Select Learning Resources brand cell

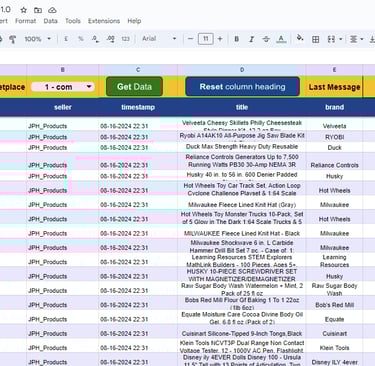click(x=334, y=261)
